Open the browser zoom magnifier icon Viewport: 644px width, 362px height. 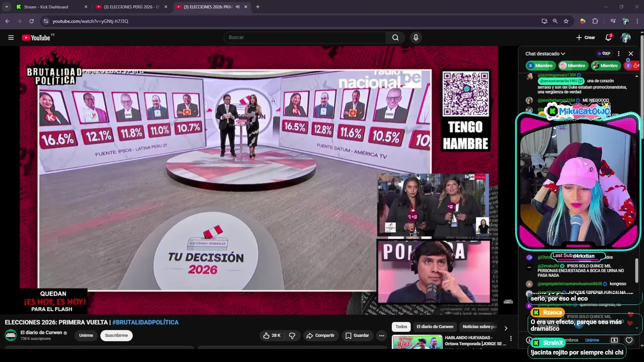555,21
